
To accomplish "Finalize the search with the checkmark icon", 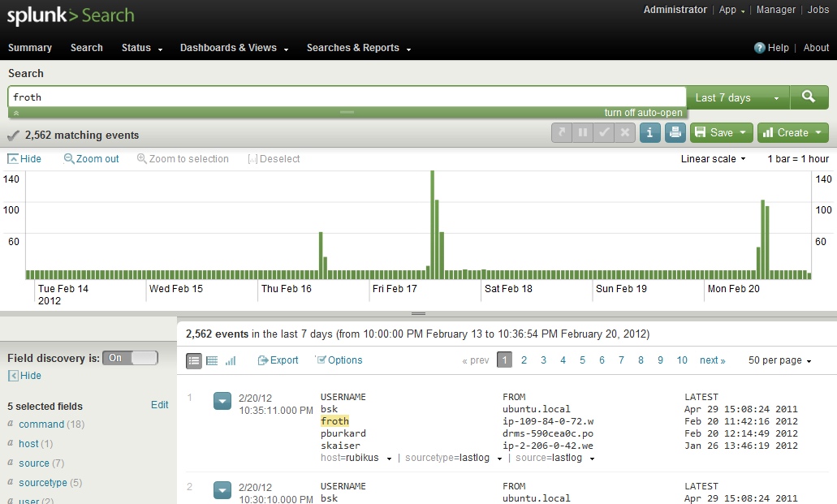I will pyautogui.click(x=603, y=132).
